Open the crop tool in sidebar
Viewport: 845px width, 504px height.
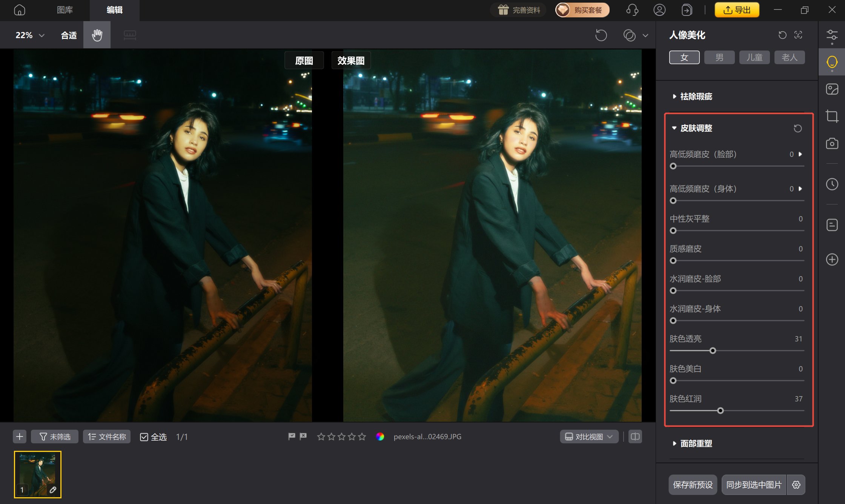[832, 116]
